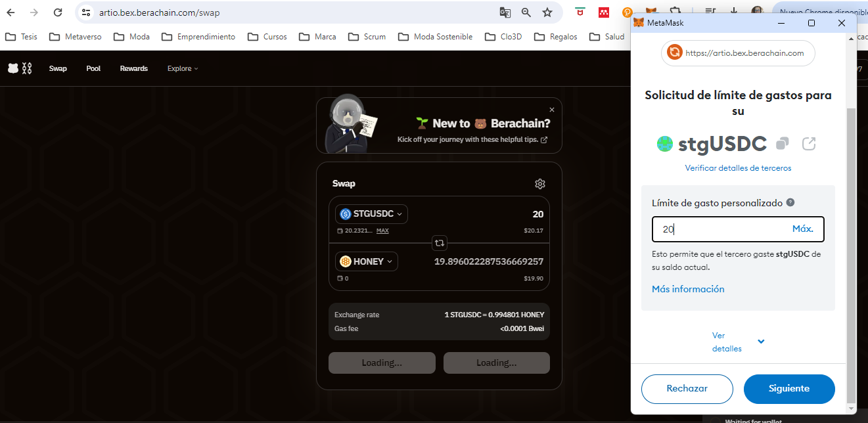The width and height of the screenshot is (868, 423).
Task: Open the Regalos bookmark folder
Action: click(556, 37)
